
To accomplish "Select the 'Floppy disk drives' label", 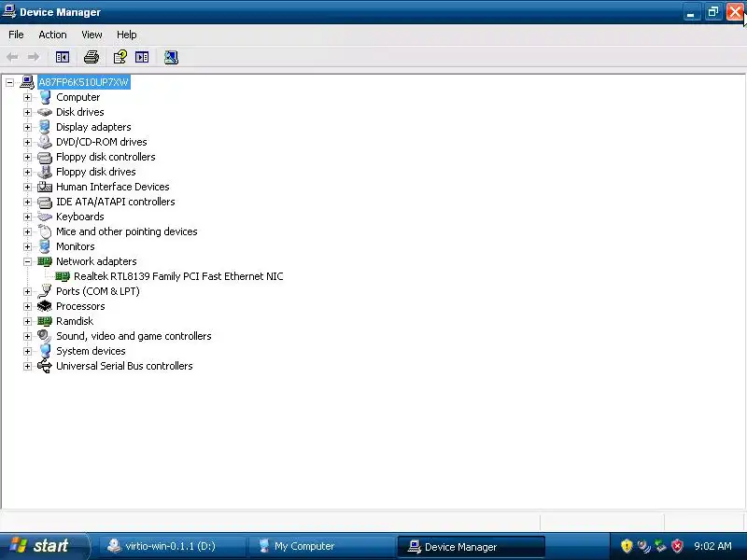I will coord(96,172).
